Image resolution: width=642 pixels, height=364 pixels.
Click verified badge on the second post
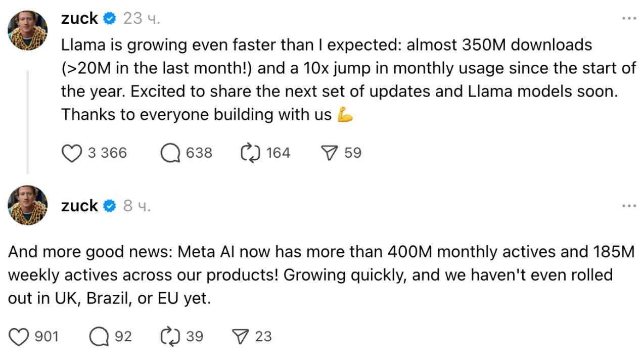coord(110,206)
